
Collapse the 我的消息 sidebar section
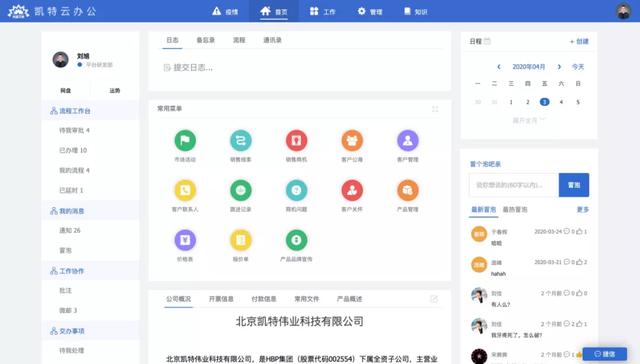(90, 211)
